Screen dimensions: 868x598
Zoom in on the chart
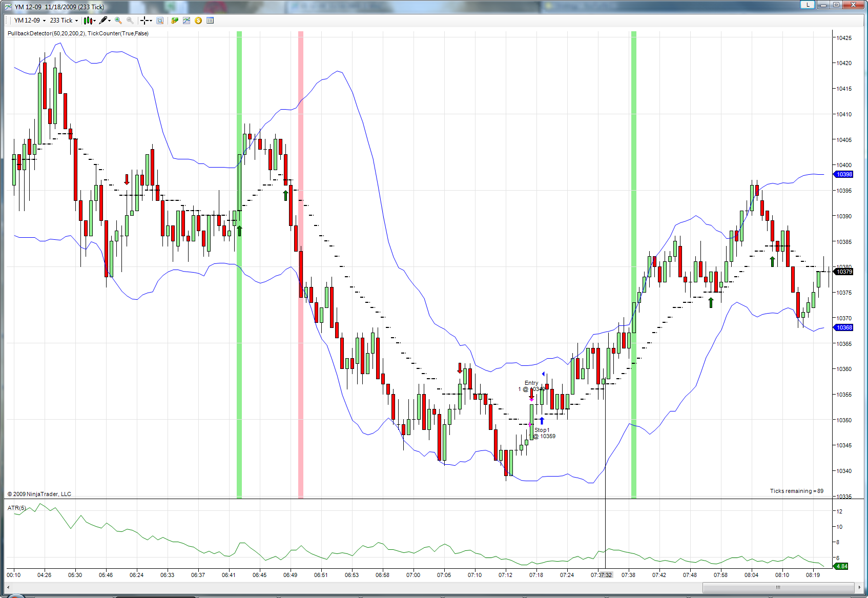(x=118, y=20)
